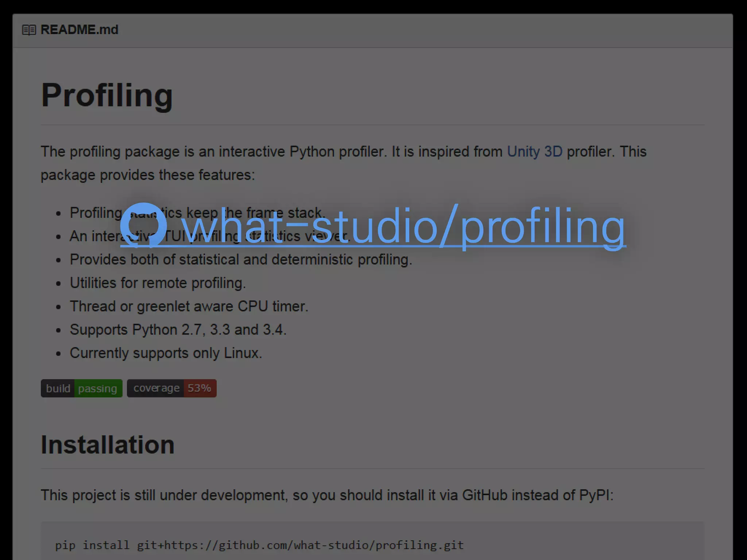Click the GitHub octocat logo
The height and width of the screenshot is (560, 747).
pos(143,225)
